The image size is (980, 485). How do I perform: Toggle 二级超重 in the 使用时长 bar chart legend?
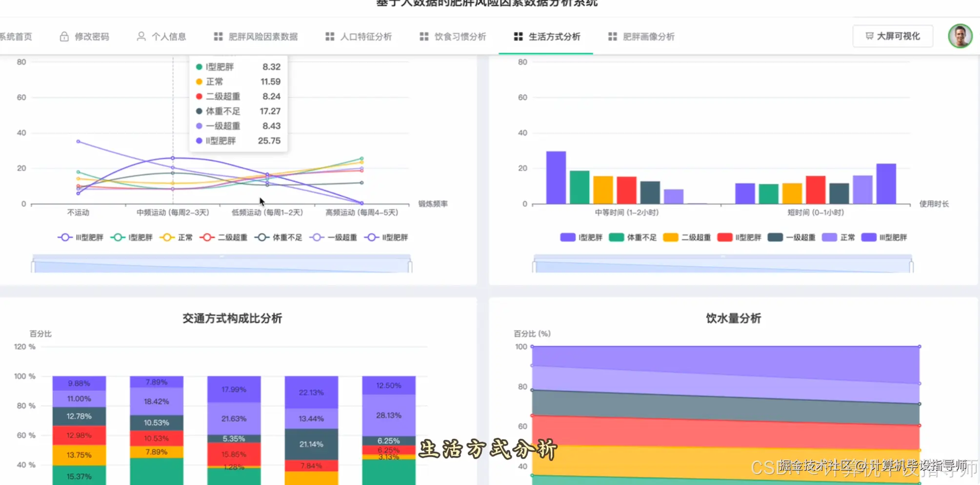tap(687, 238)
